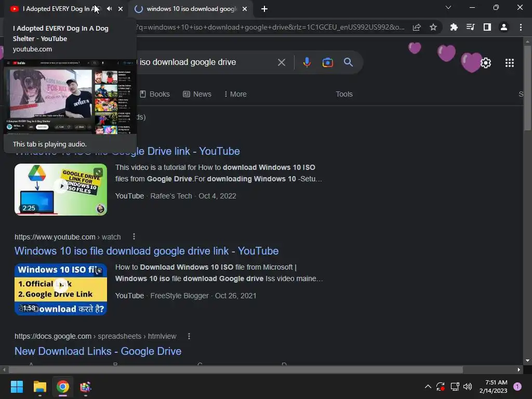The width and height of the screenshot is (532, 399).
Task: Open New Download Links - Google Drive result
Action: 98,351
